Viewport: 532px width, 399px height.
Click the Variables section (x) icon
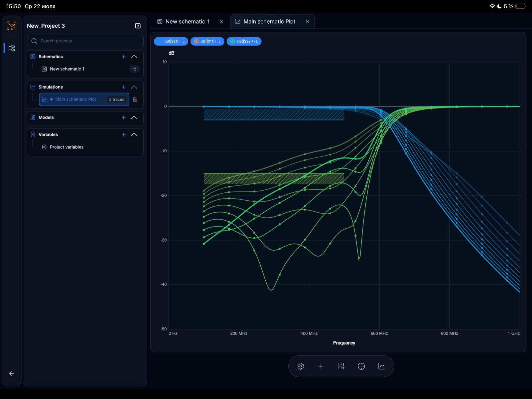33,134
